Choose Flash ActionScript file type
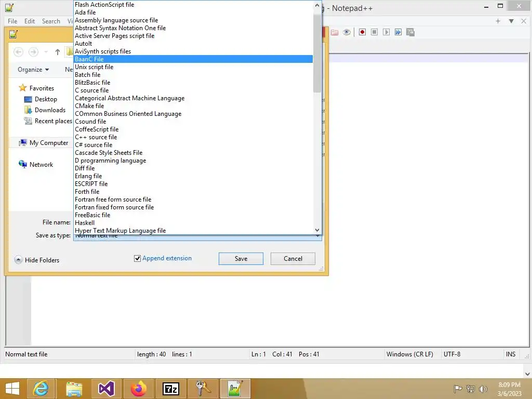Screen dimensions: 532x399 [193, 4]
